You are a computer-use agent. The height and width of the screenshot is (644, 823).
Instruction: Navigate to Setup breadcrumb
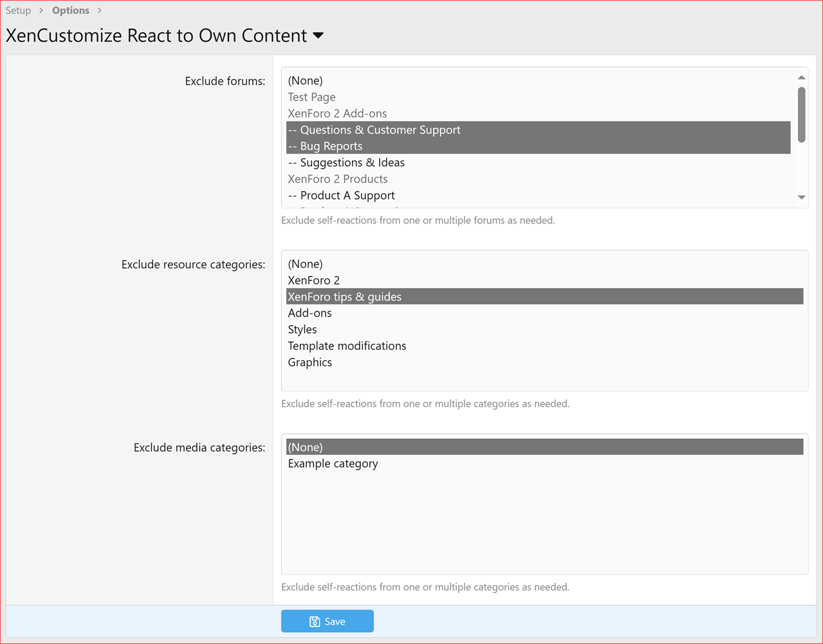[x=18, y=10]
